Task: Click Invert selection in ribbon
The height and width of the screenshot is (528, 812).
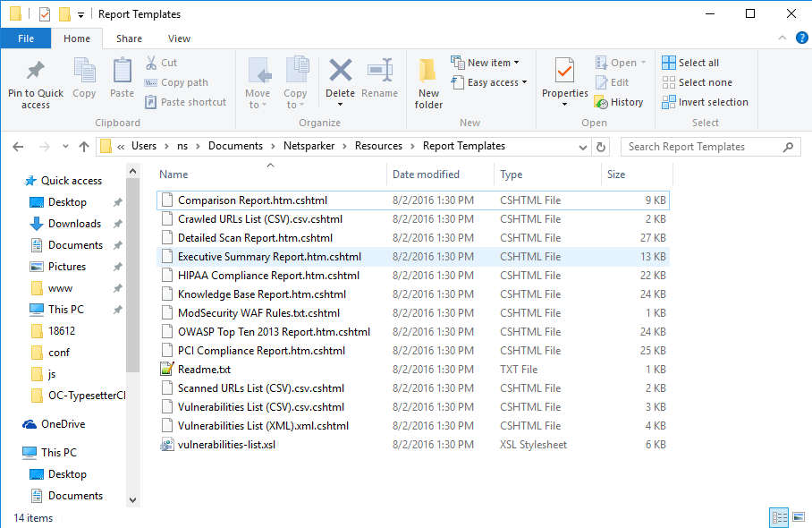Action: [x=705, y=102]
